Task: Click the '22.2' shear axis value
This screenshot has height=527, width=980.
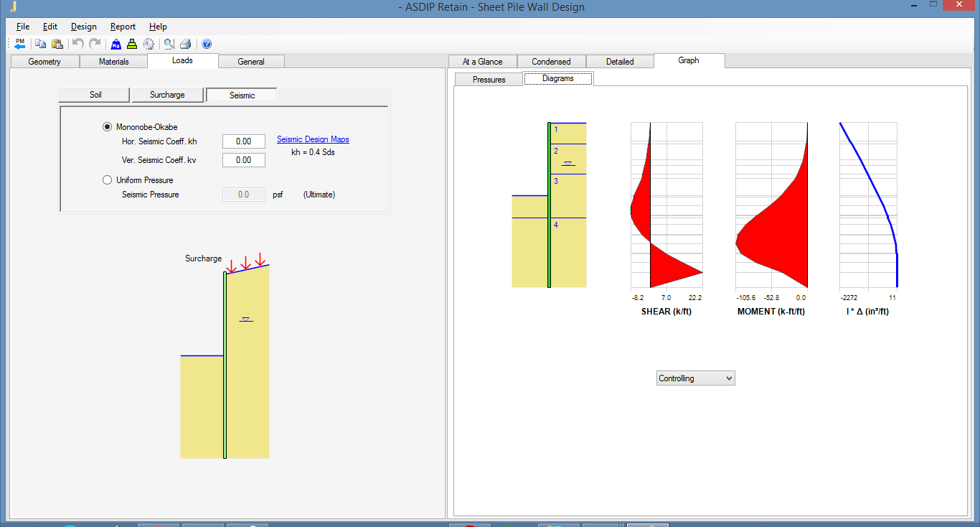Action: click(x=694, y=297)
